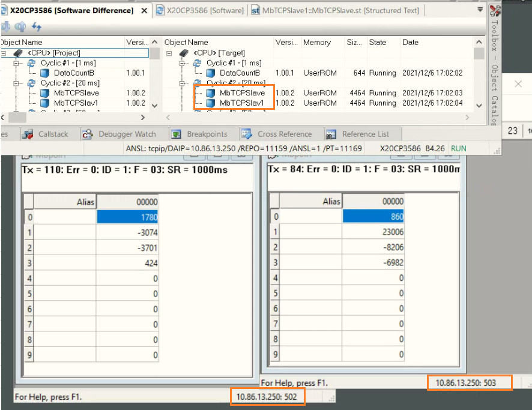
Task: Click the Cyclic #1 icon in Target tree
Action: tap(198, 63)
